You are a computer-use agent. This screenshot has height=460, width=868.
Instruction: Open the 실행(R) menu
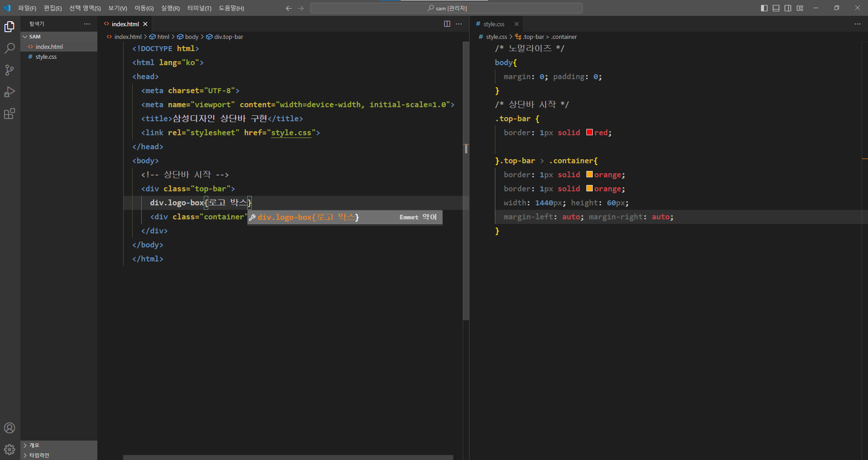tap(170, 8)
